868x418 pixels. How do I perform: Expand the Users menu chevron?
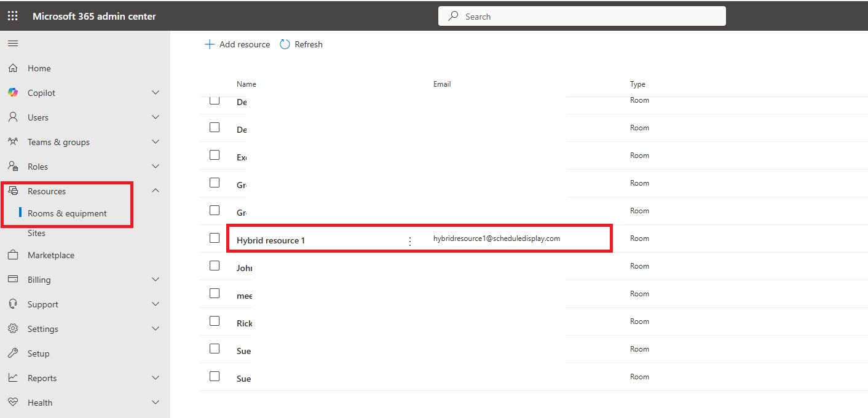[x=156, y=117]
